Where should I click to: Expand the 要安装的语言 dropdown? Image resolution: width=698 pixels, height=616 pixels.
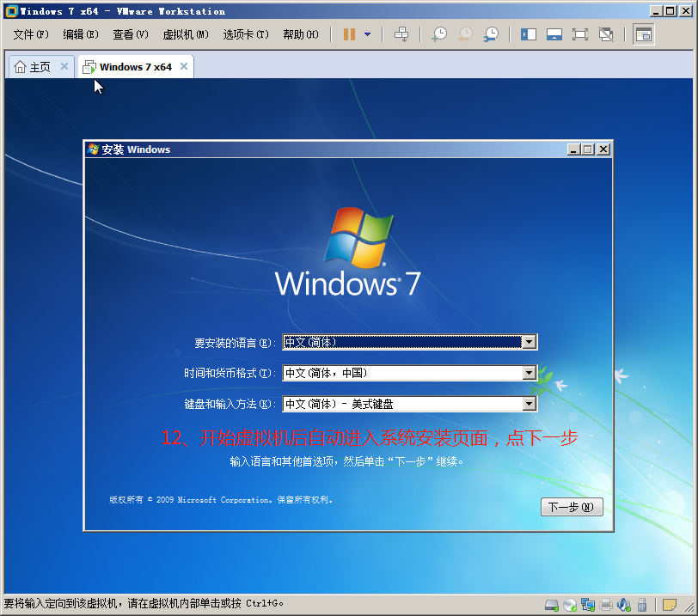coord(529,342)
